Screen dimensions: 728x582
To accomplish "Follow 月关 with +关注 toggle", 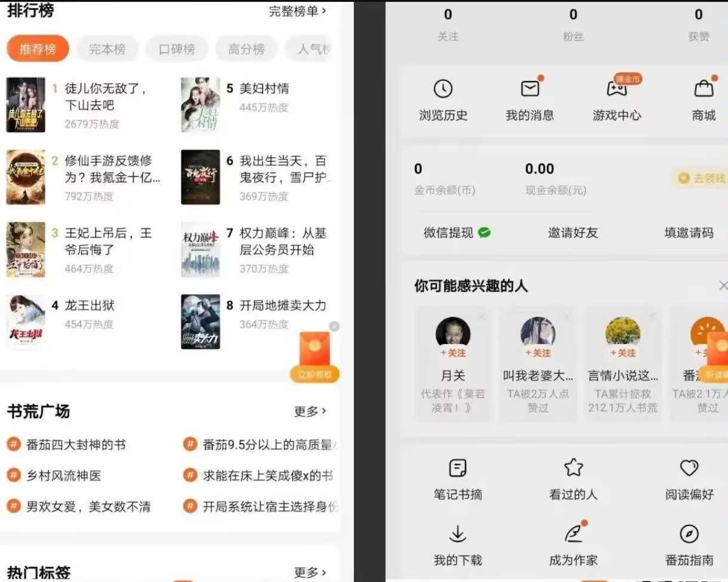I will tap(453, 353).
